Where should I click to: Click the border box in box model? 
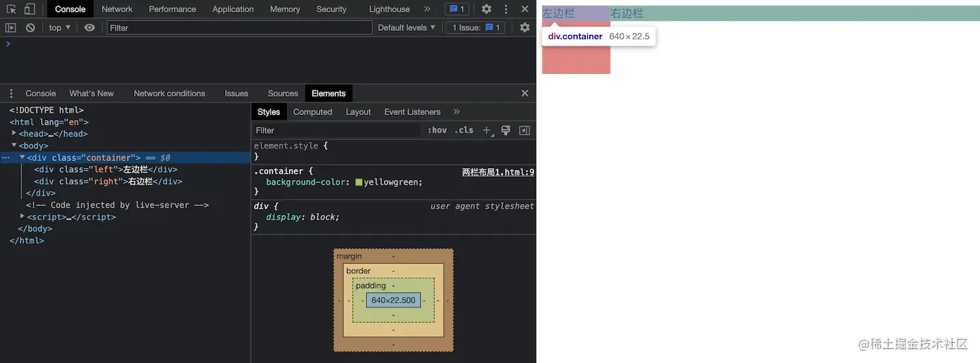tap(394, 271)
